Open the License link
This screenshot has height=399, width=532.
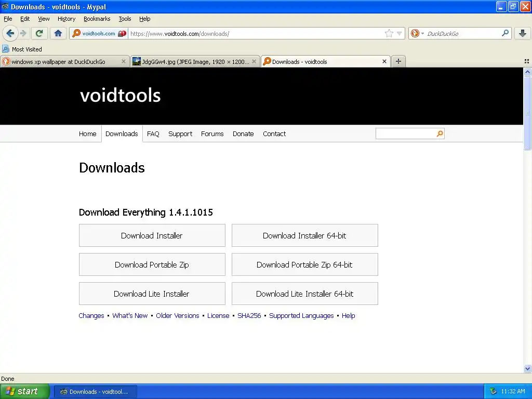[218, 315]
